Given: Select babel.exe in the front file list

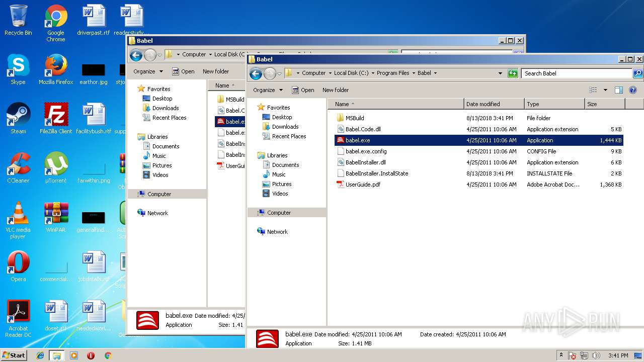Looking at the screenshot, I should pos(478,140).
